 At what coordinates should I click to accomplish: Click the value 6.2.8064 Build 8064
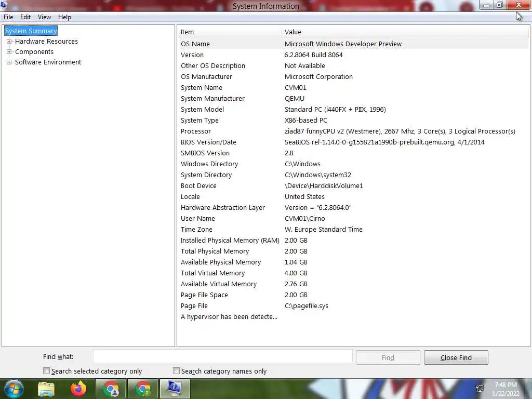(313, 55)
